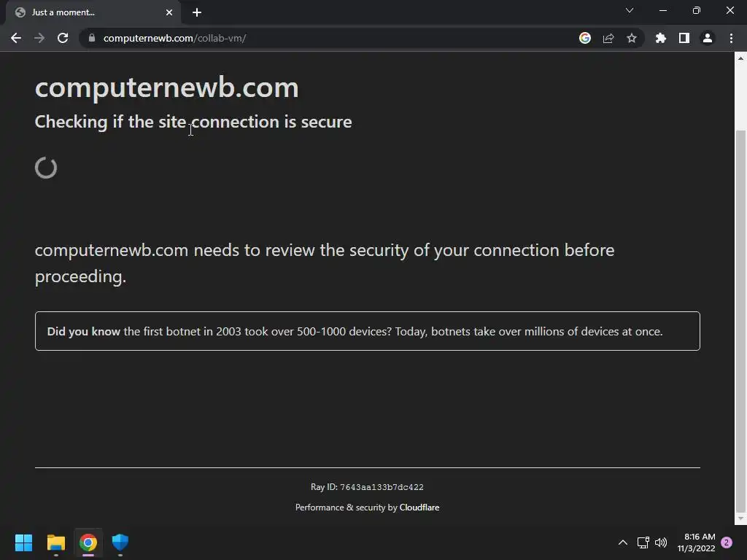Share this page using the share icon
The width and height of the screenshot is (747, 560).
(x=608, y=38)
